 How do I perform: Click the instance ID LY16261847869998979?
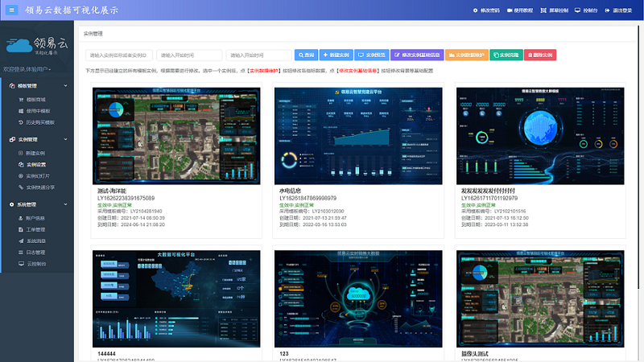coord(308,198)
